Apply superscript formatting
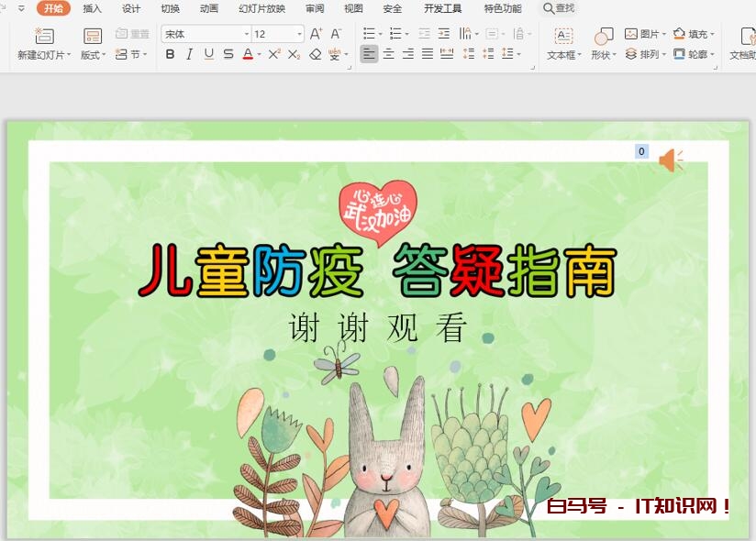The image size is (756, 541). click(274, 55)
